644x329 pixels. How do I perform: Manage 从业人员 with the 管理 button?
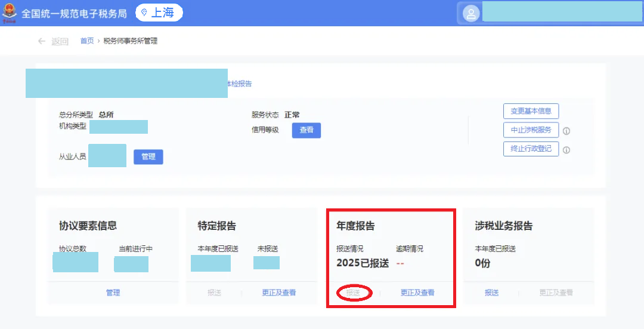[x=148, y=156]
